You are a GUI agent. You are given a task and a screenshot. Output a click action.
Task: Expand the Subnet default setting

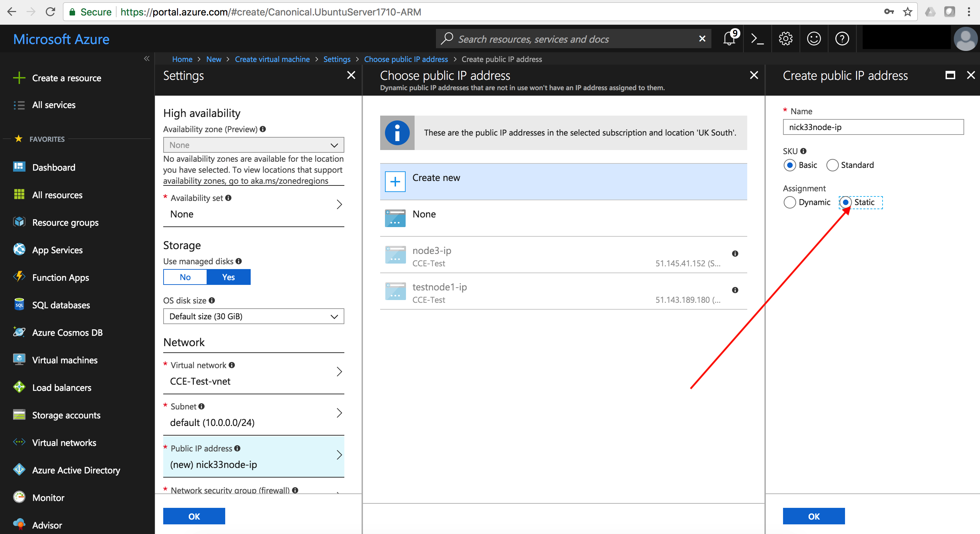tap(254, 414)
